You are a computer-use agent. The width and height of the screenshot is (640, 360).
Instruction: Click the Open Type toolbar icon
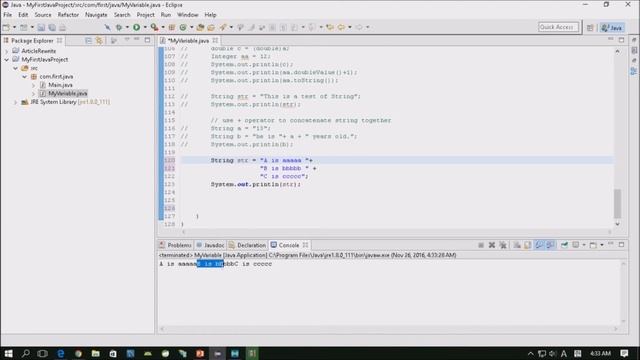pyautogui.click(x=200, y=27)
